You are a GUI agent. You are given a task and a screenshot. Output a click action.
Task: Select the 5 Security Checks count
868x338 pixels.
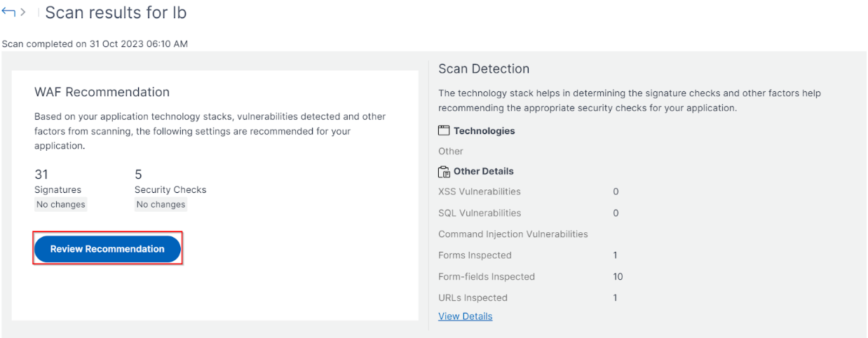pyautogui.click(x=138, y=175)
